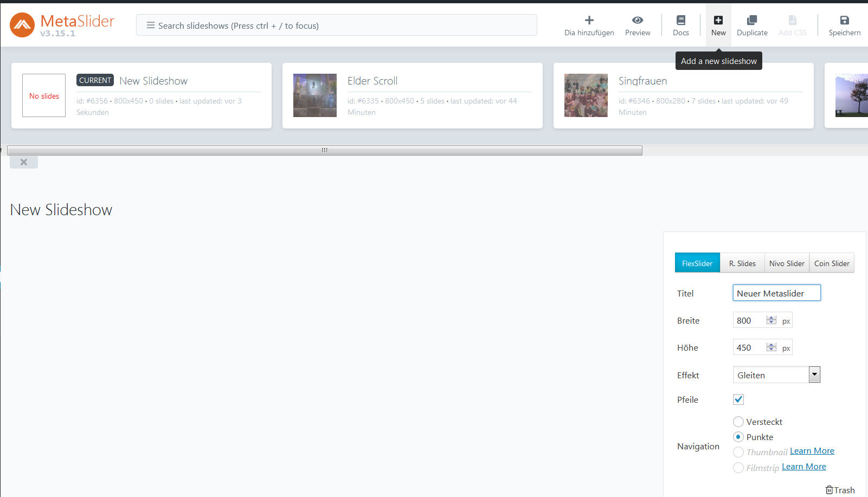The width and height of the screenshot is (868, 497).
Task: Click the Dia hinzufügen plus icon
Action: [x=589, y=21]
